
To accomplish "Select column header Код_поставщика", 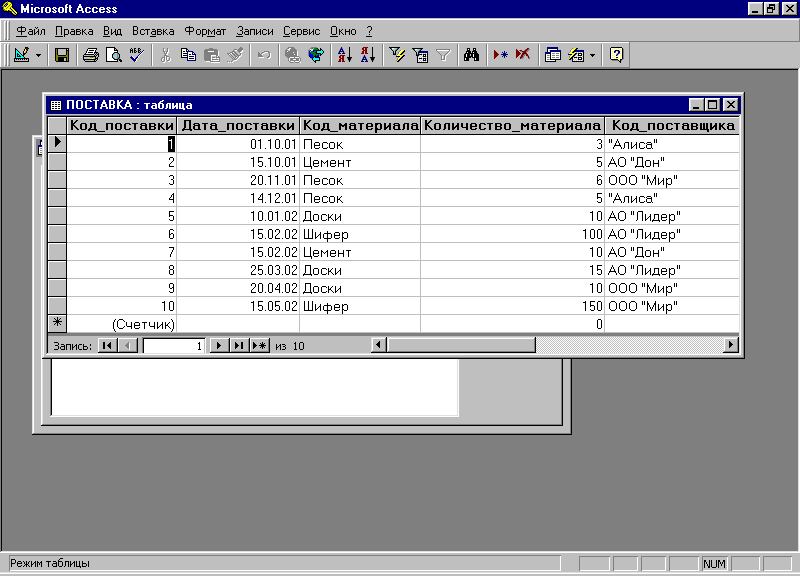I will pyautogui.click(x=672, y=126).
